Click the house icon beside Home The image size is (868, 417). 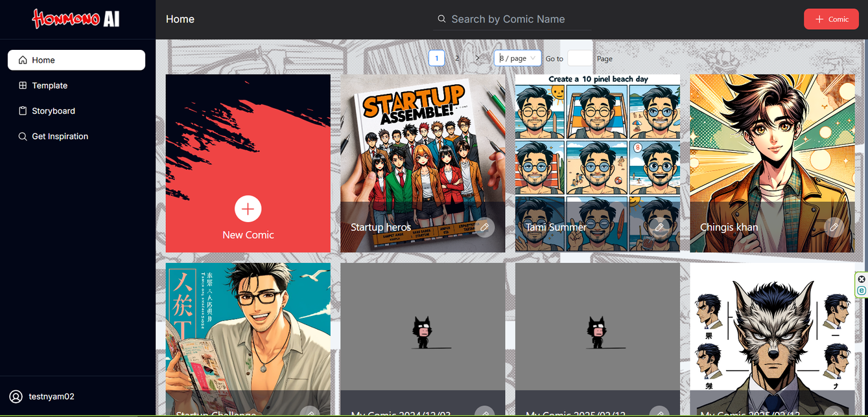tap(23, 60)
